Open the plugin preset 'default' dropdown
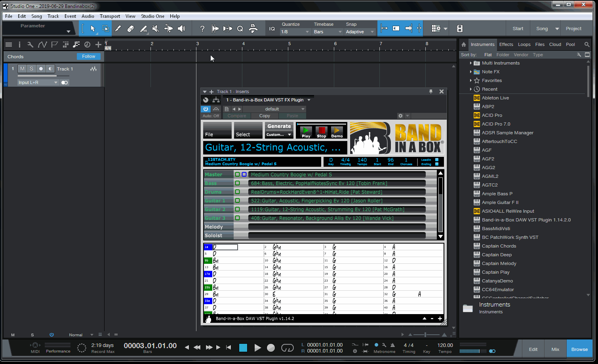This screenshot has width=598, height=364. 274,109
